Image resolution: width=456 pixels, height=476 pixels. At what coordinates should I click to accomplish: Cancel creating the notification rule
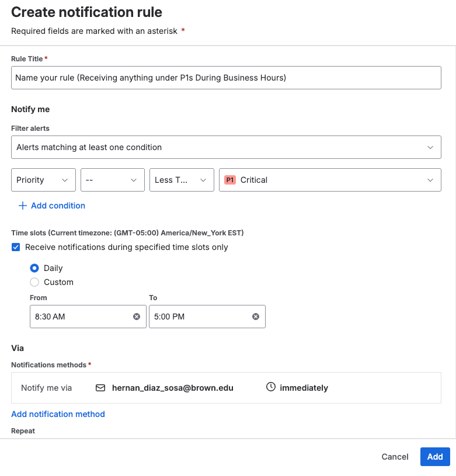[x=395, y=457]
